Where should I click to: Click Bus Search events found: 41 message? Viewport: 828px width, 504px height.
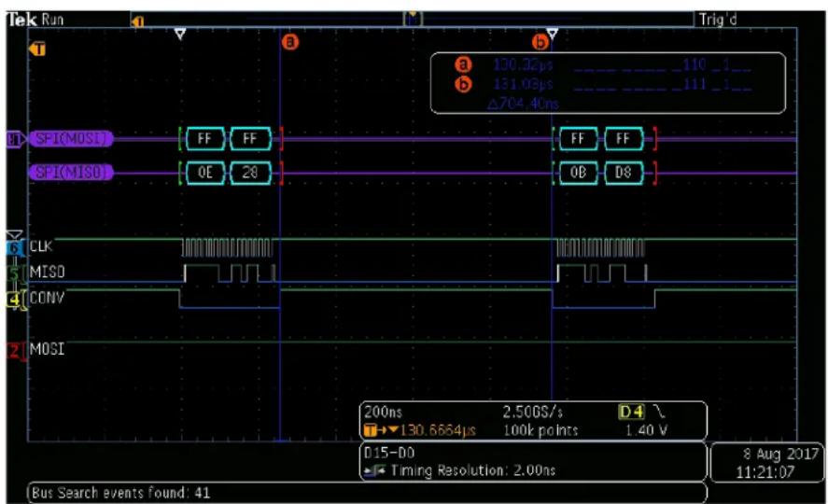pos(121,493)
